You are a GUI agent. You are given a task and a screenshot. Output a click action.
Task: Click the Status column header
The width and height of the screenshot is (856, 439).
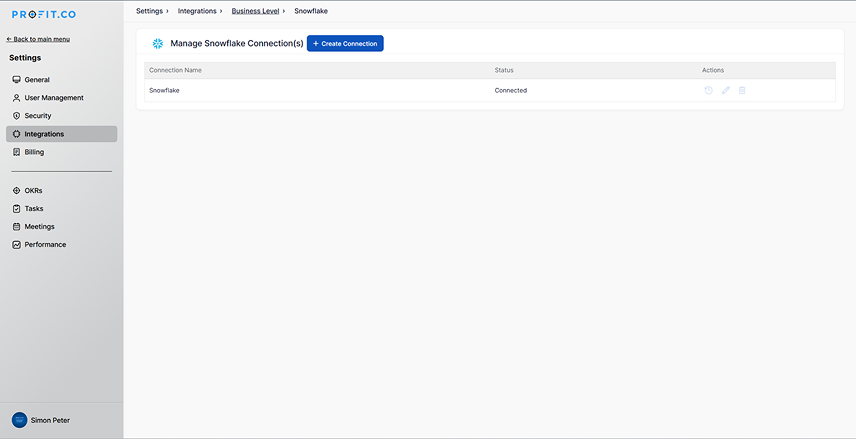click(504, 70)
